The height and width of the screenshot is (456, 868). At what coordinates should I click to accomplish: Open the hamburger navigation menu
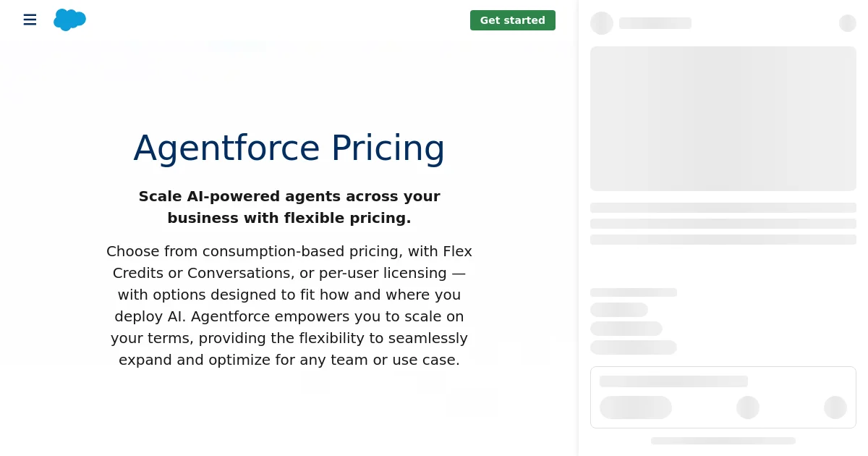[x=30, y=20]
